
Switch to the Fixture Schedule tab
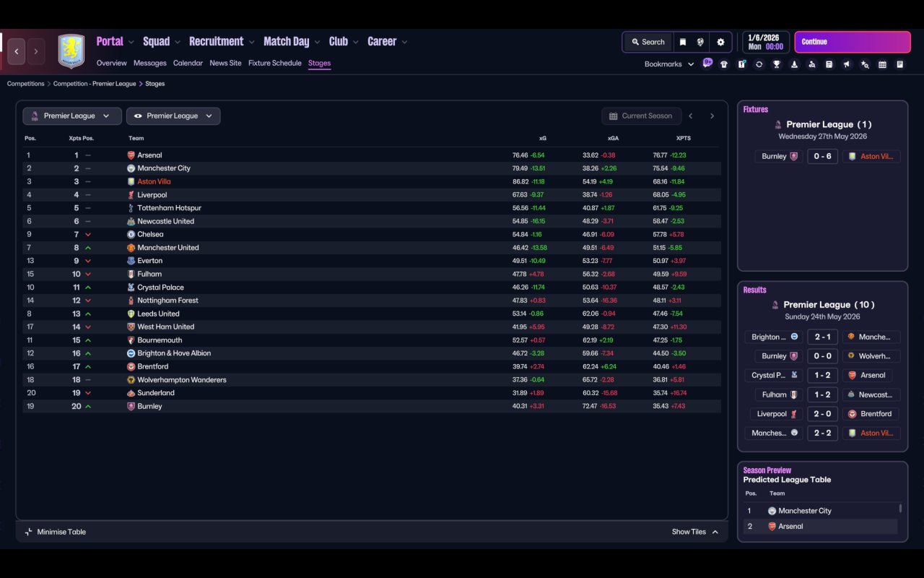[274, 63]
